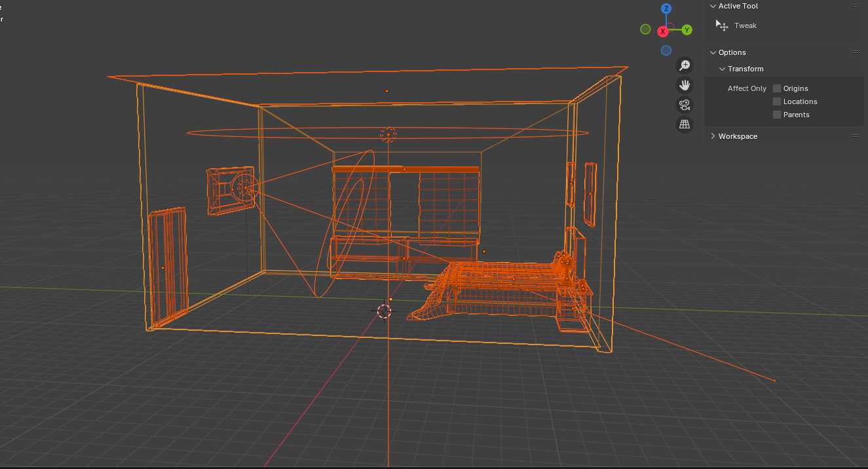Switch perspective/orthographic with the grid button
This screenshot has height=469, width=868.
tap(685, 124)
